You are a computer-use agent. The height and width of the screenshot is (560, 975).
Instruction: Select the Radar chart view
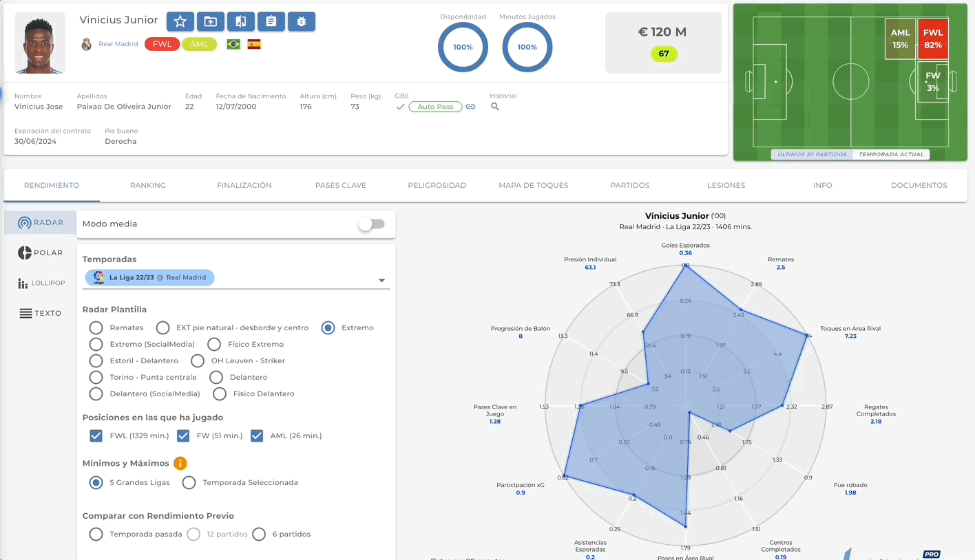point(40,223)
